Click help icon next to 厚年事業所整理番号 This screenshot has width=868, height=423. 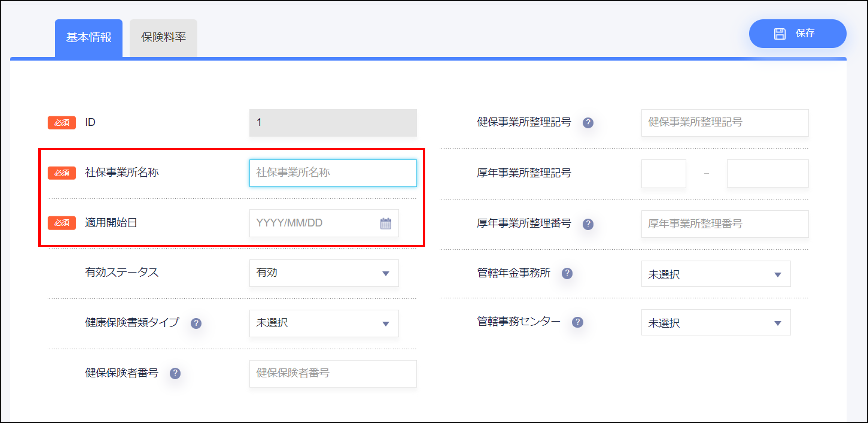(x=588, y=224)
